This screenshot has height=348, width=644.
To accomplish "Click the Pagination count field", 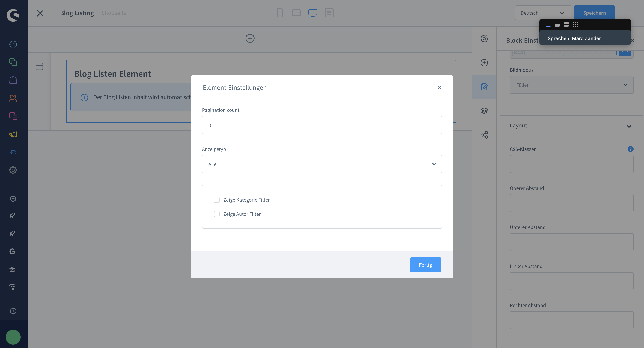I will (x=321, y=125).
